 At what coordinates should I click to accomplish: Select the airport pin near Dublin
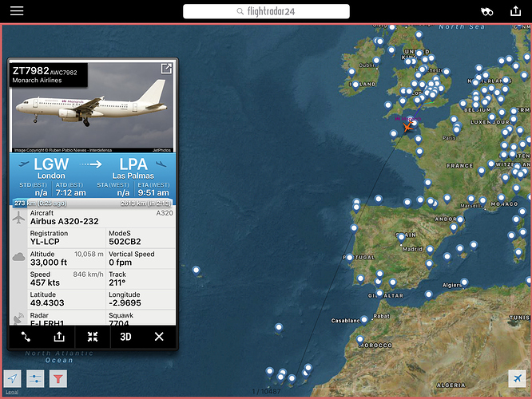point(376,61)
